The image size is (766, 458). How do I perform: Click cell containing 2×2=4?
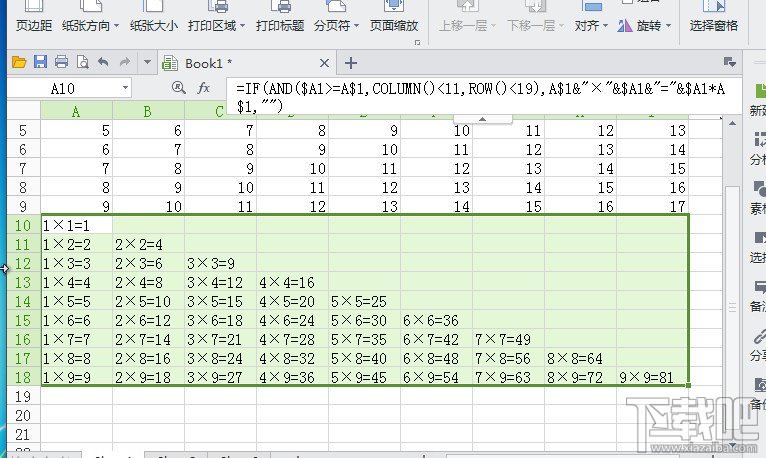(149, 245)
